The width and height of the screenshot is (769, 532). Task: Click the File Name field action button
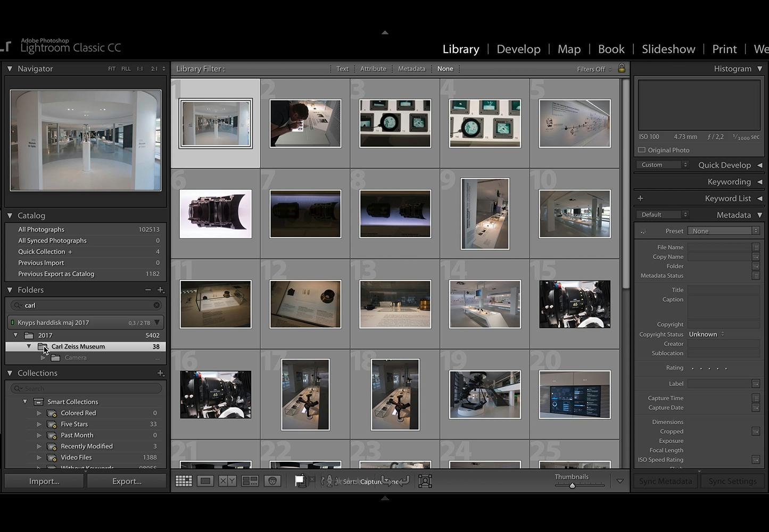coord(756,247)
